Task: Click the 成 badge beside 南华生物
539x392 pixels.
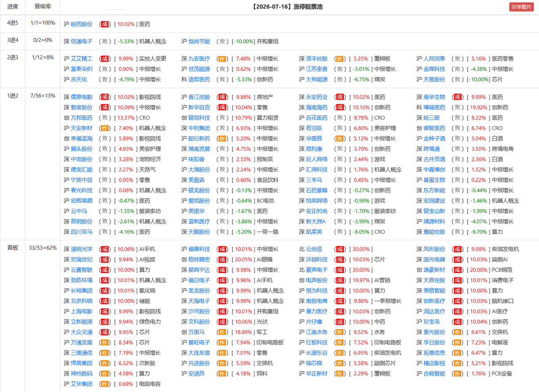Action: click(x=458, y=97)
